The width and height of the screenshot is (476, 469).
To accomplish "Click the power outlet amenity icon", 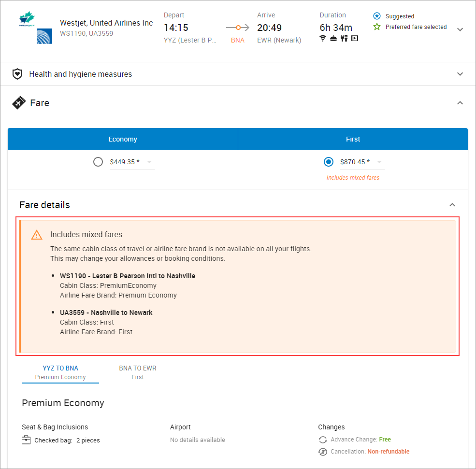I will 344,38.
